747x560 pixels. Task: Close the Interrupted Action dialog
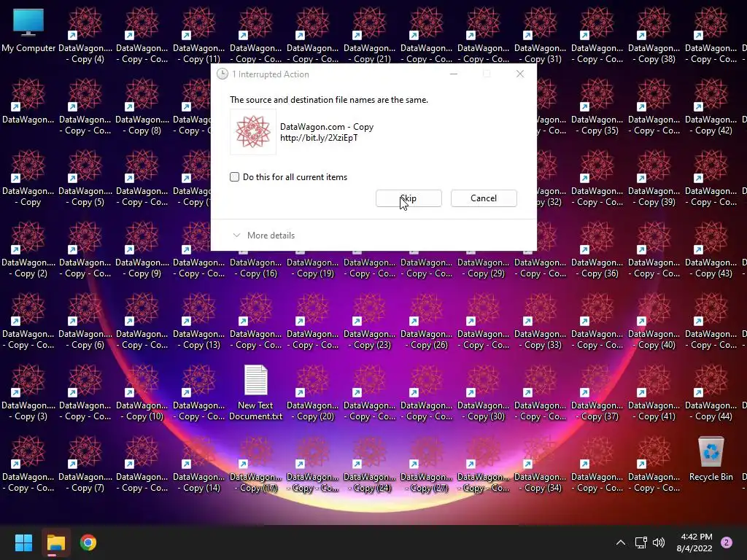[520, 74]
